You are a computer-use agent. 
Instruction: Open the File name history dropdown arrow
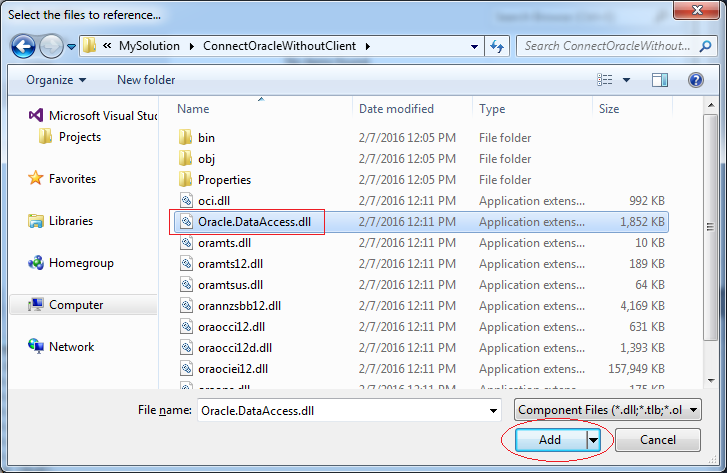pos(493,410)
